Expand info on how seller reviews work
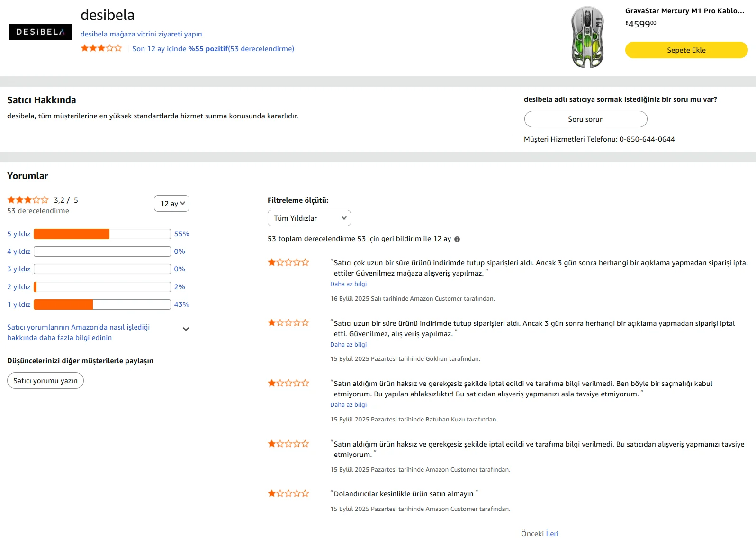 coord(186,329)
